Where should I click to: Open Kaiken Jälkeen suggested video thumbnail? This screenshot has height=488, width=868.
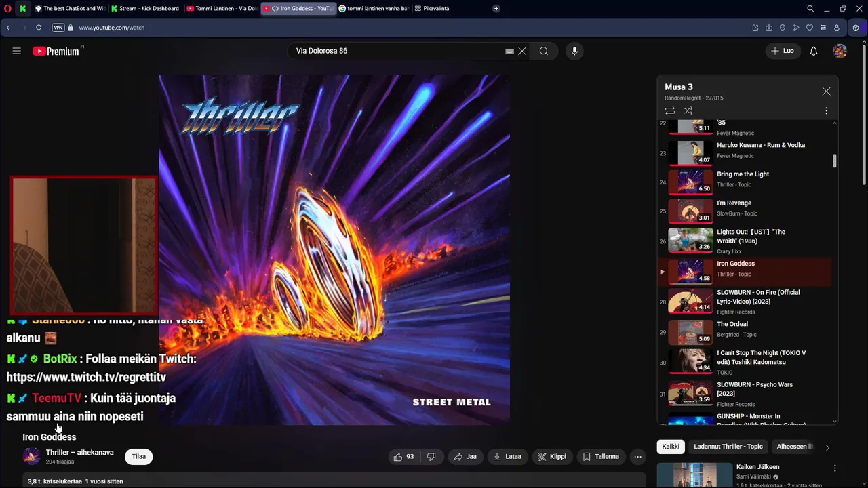coord(694,475)
